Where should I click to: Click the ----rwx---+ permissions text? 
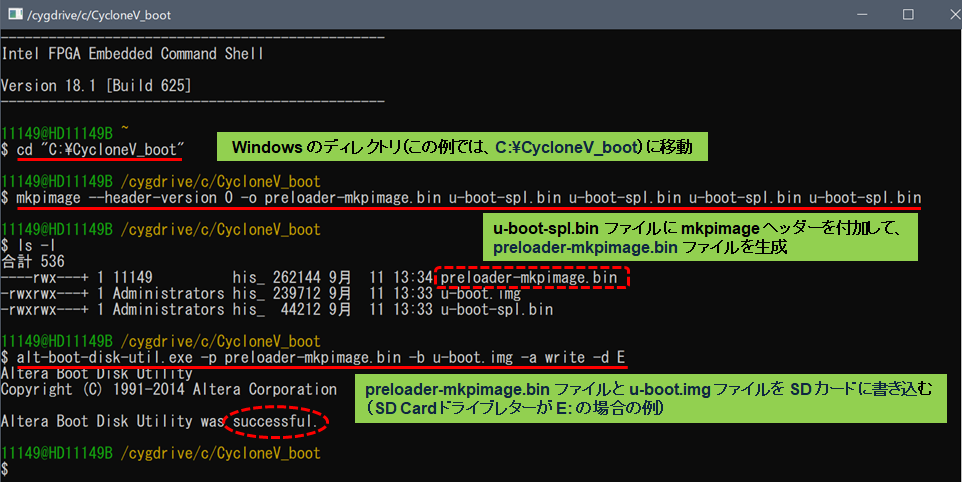pos(45,277)
